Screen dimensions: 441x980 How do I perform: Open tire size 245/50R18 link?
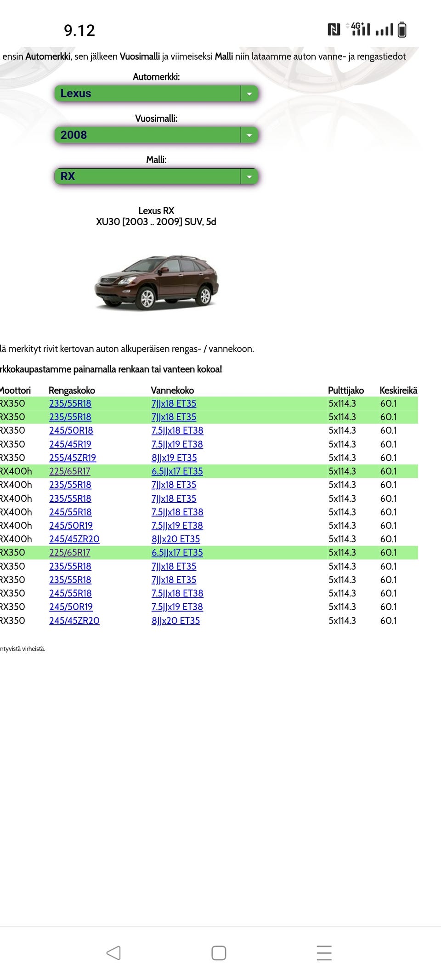71,431
